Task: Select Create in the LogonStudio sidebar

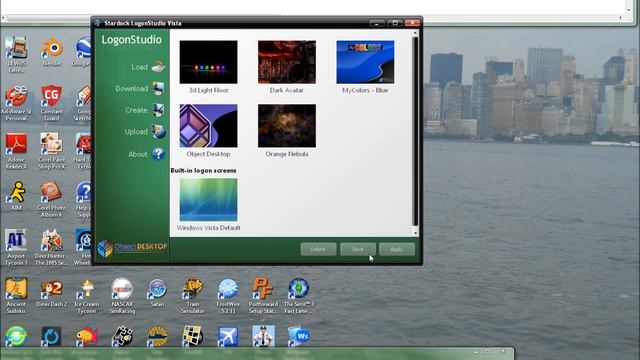Action: [145, 110]
